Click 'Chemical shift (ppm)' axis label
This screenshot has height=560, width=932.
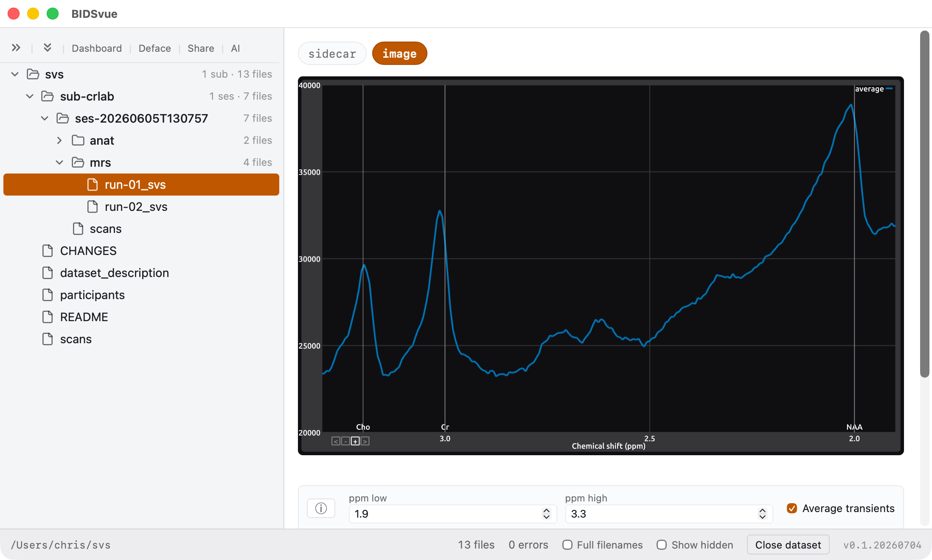tap(609, 446)
